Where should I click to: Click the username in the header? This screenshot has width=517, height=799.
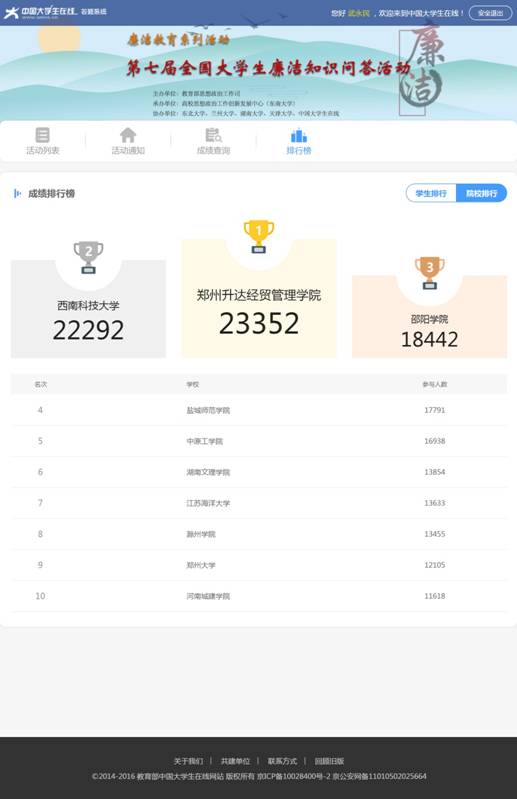[x=359, y=13]
